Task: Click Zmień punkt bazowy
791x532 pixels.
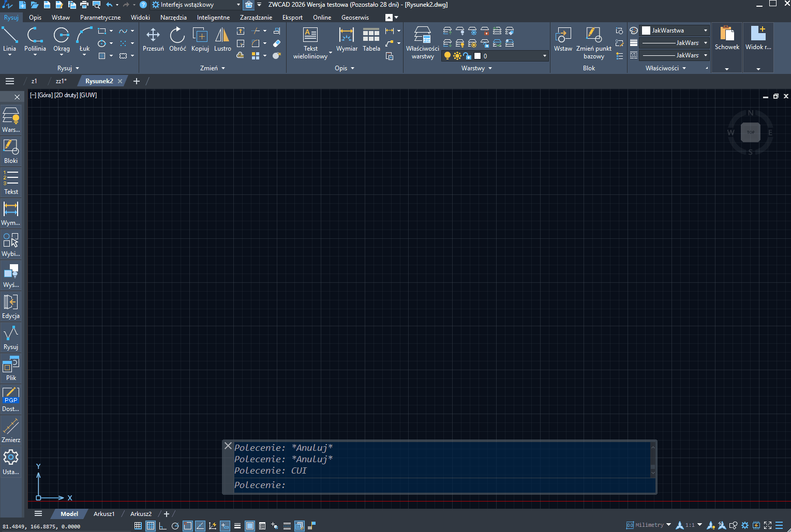Action: tap(593, 43)
